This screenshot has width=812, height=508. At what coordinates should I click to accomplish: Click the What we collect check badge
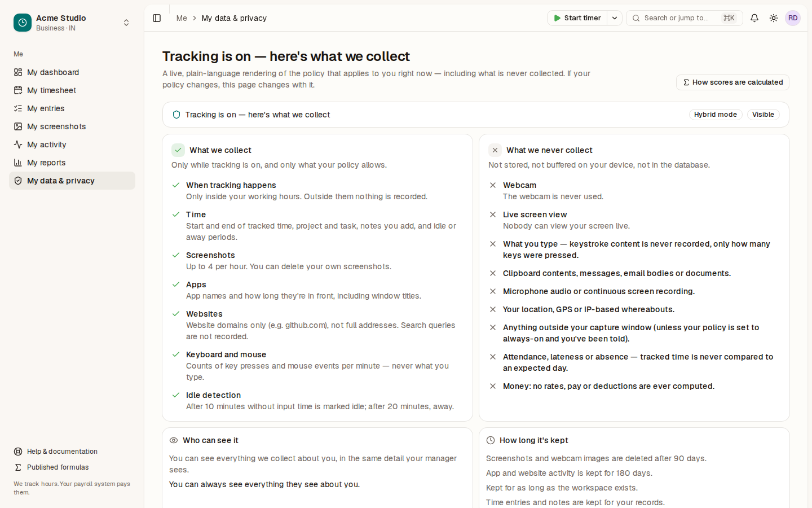(178, 150)
